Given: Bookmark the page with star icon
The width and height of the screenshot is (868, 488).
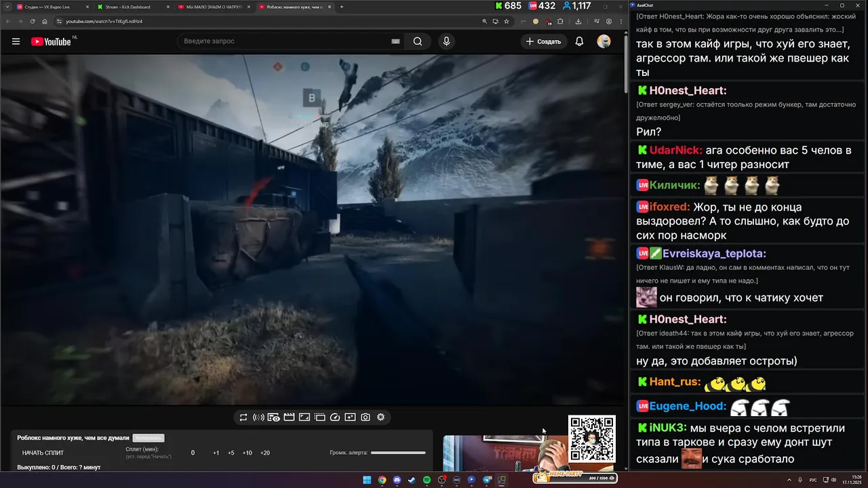Looking at the screenshot, I should (506, 21).
